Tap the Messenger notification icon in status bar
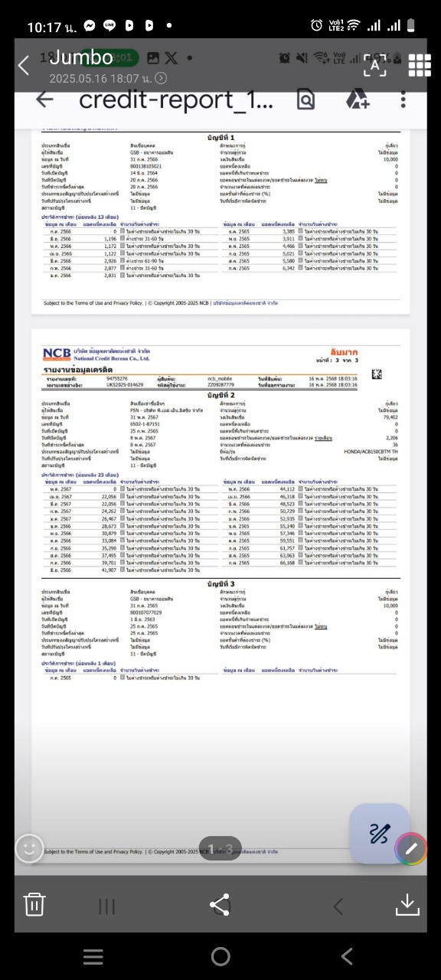This screenshot has width=441, height=980. (x=90, y=25)
